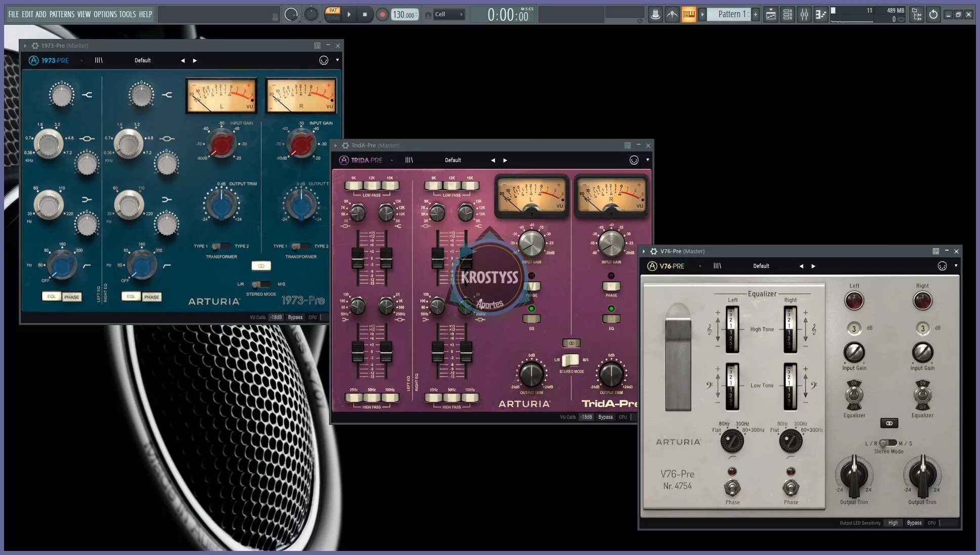
Task: Open the TridA-Pre window gear settings icon
Action: click(x=345, y=145)
